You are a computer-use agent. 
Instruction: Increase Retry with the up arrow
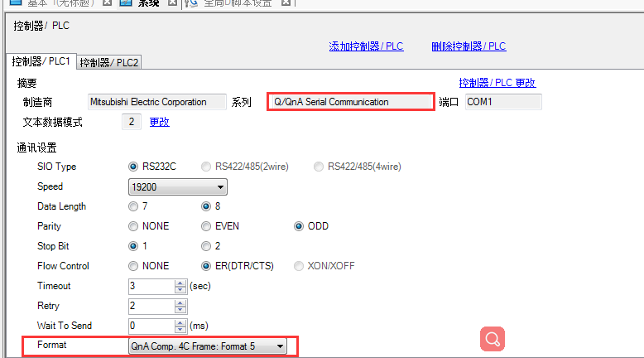click(x=180, y=303)
